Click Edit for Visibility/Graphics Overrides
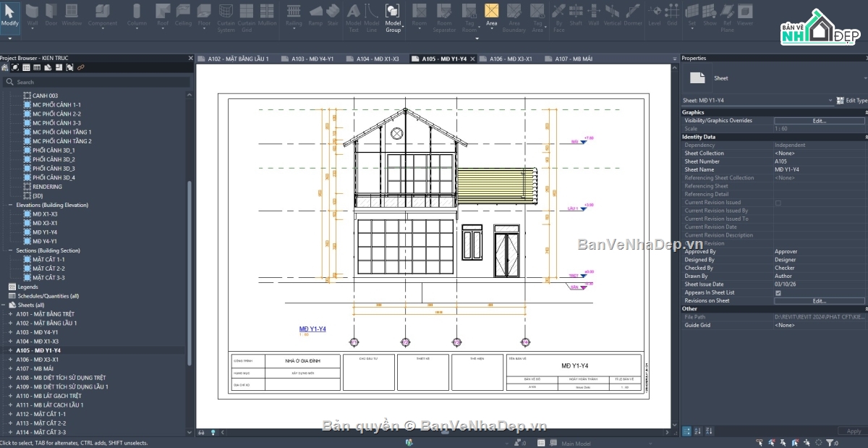This screenshot has height=448, width=868. (x=820, y=121)
